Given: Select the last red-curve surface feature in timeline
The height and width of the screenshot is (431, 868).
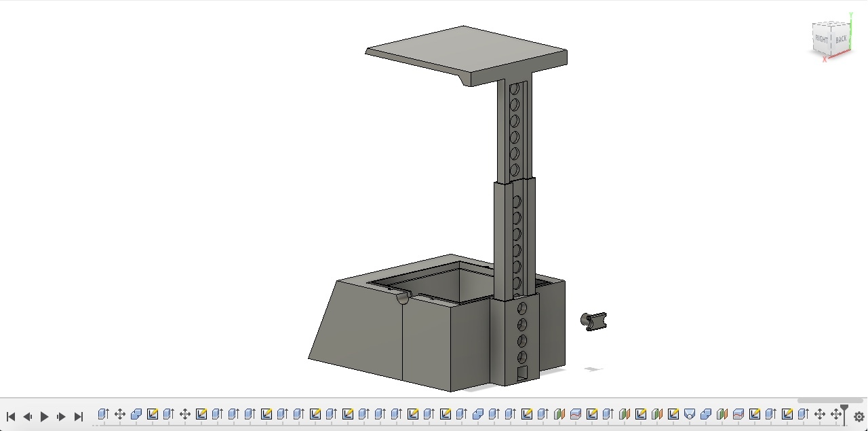Looking at the screenshot, I should pos(738,414).
